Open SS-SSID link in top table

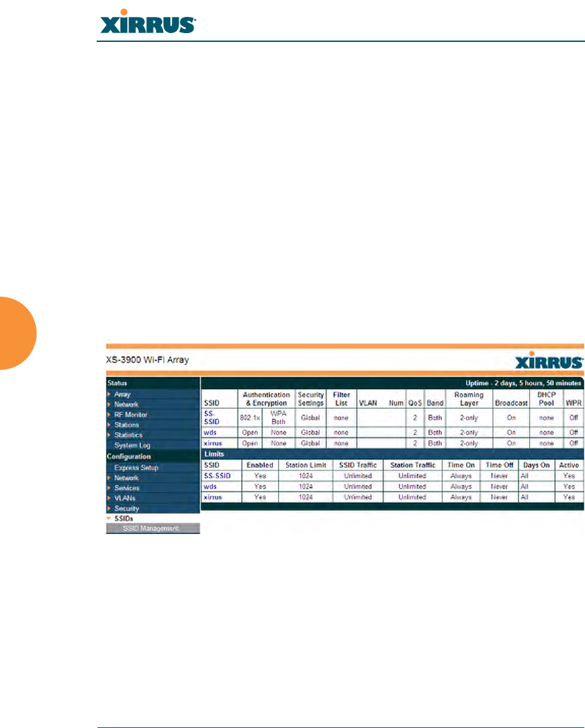coord(212,417)
